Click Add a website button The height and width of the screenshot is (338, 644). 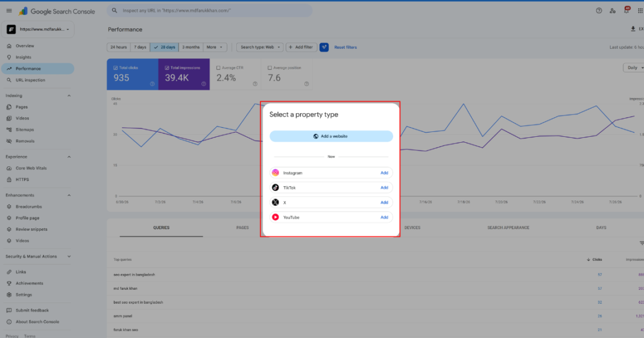(x=331, y=136)
